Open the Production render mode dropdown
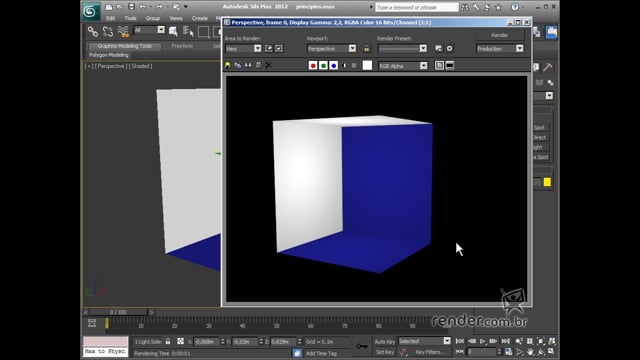Screen dimensions: 640x360 [500, 49]
